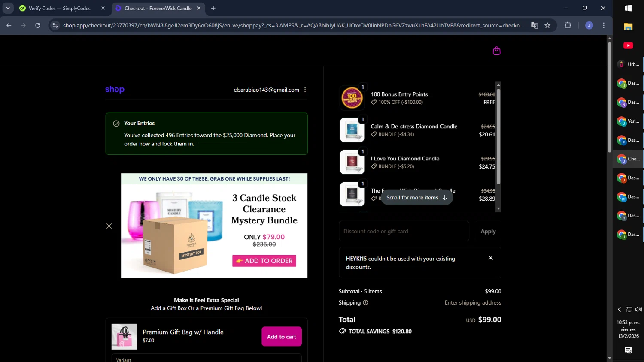Open the network status tray icon
The height and width of the screenshot is (362, 644).
coord(629,309)
